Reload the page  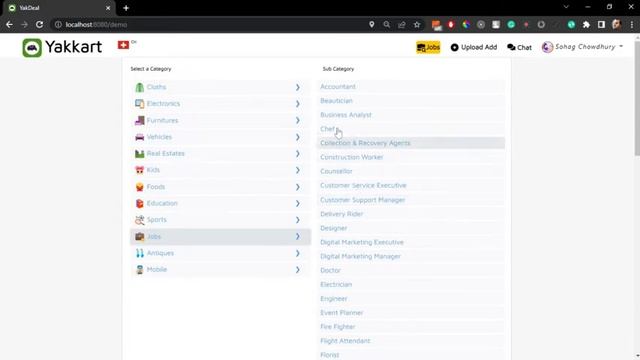point(39,24)
